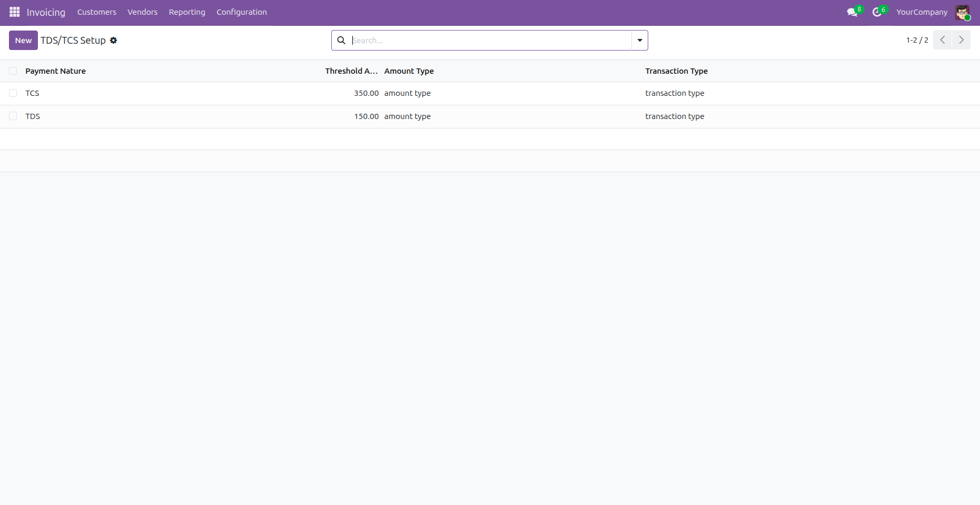Go to previous page arrow

pyautogui.click(x=942, y=40)
